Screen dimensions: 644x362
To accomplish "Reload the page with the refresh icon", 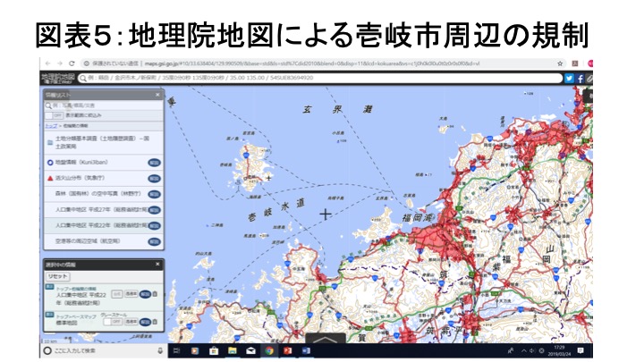I will [x=72, y=63].
